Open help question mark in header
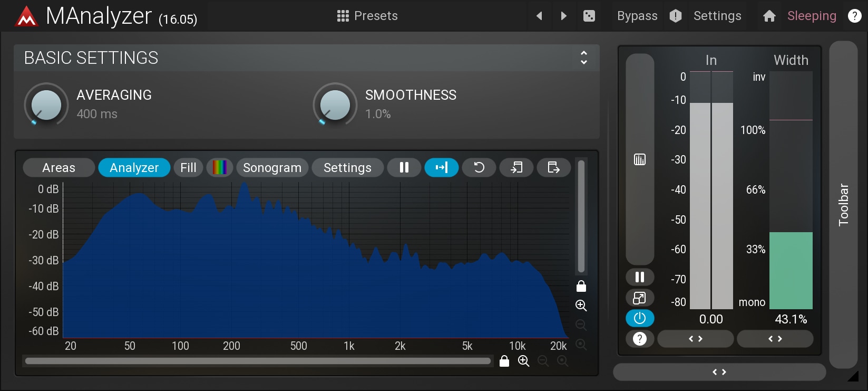 pyautogui.click(x=854, y=16)
